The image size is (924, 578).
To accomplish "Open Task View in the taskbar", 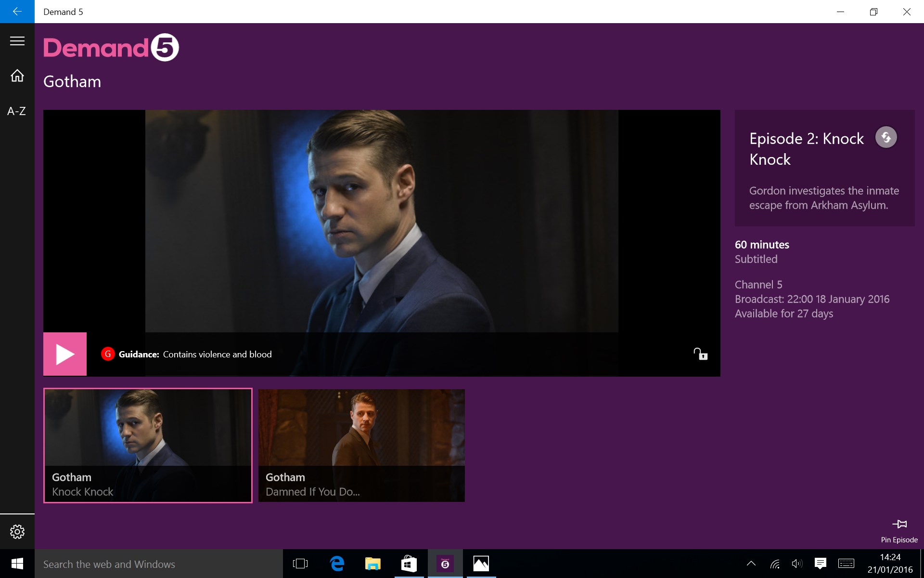I will click(x=300, y=564).
